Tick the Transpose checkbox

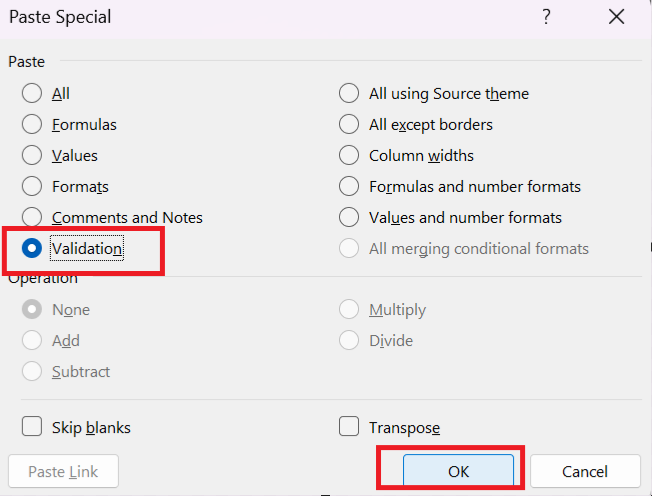(x=349, y=427)
